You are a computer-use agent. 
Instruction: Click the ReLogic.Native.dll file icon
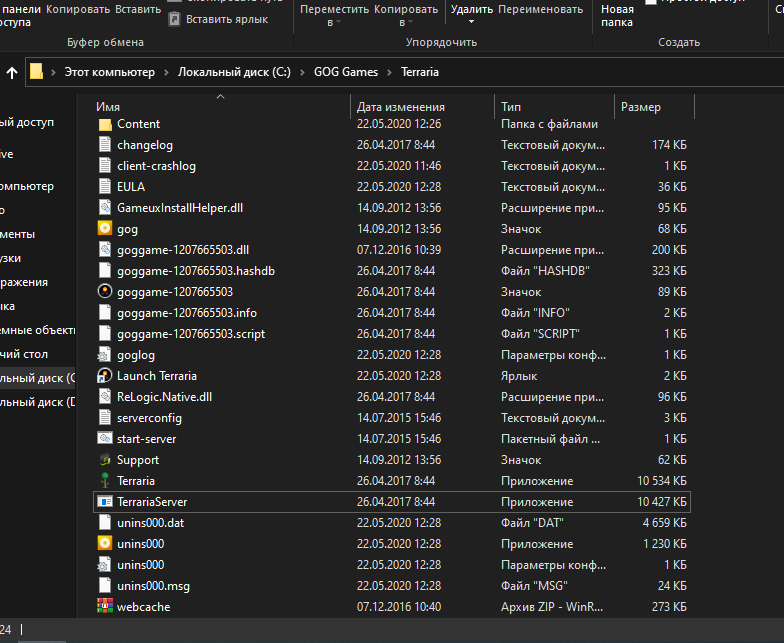(x=105, y=397)
